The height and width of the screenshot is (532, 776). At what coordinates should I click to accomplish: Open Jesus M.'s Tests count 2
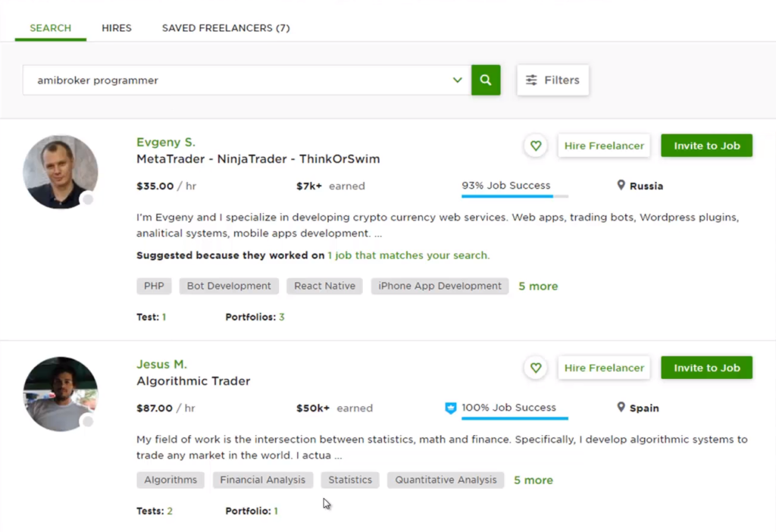[170, 512]
